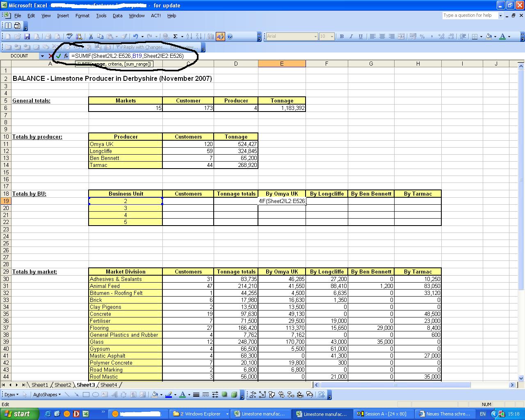This screenshot has width=525, height=420.
Task: Open the Name Box dropdown arrow
Action: 42,56
